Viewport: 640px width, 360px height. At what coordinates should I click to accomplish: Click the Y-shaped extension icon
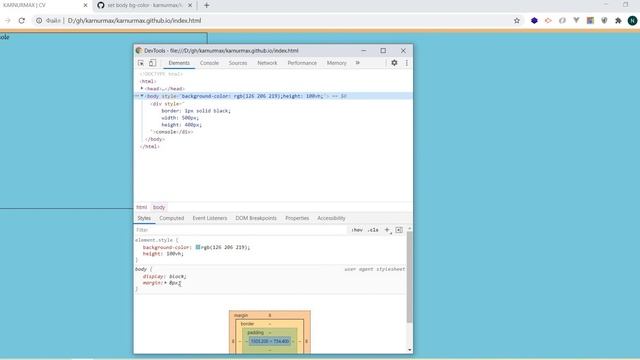point(576,20)
